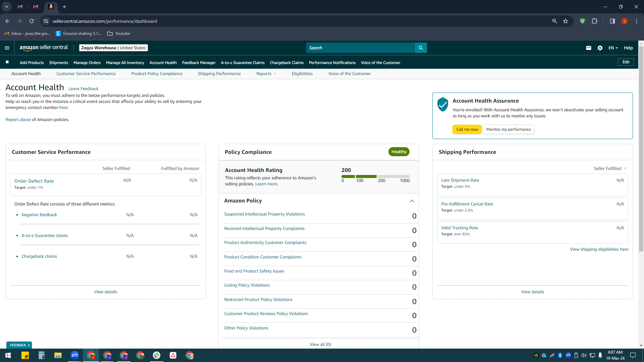Open Sticky Notes from the taskbar
Image resolution: width=644 pixels, height=362 pixels.
coord(25,355)
